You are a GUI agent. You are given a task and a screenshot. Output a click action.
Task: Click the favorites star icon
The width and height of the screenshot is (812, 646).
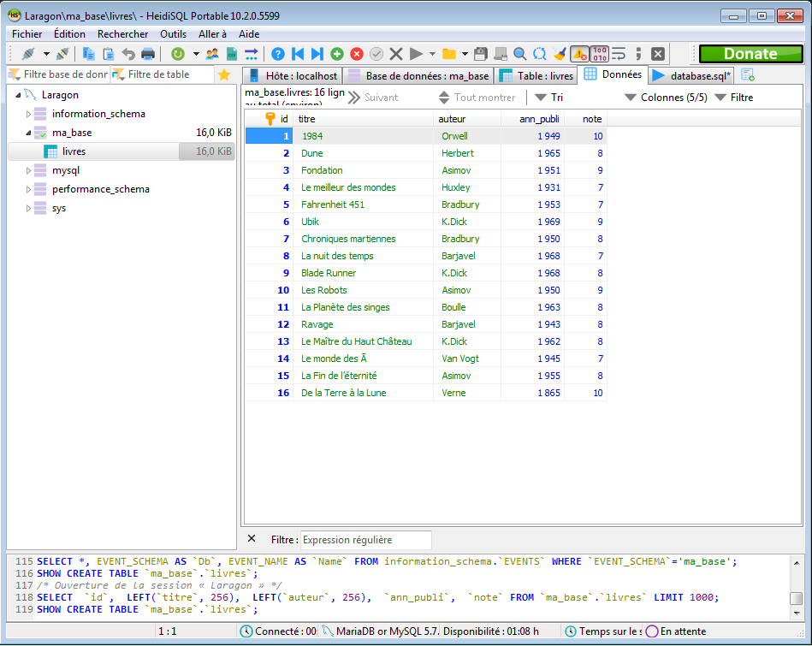pos(224,74)
